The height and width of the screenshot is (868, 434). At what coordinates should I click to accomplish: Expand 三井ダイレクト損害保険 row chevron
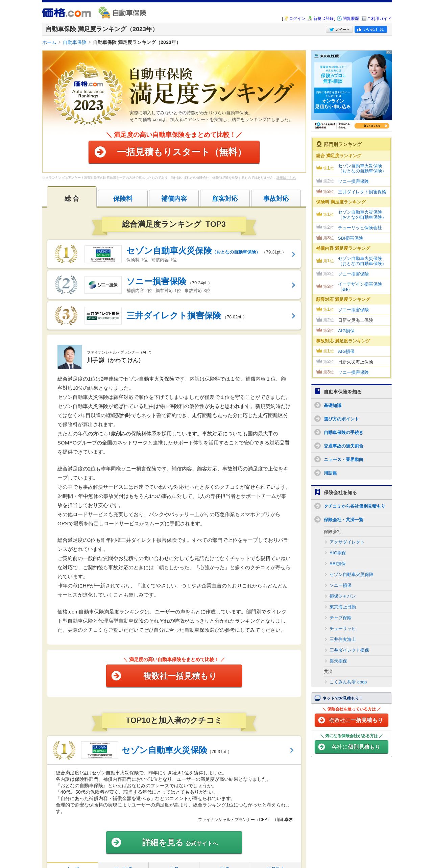coord(293,316)
